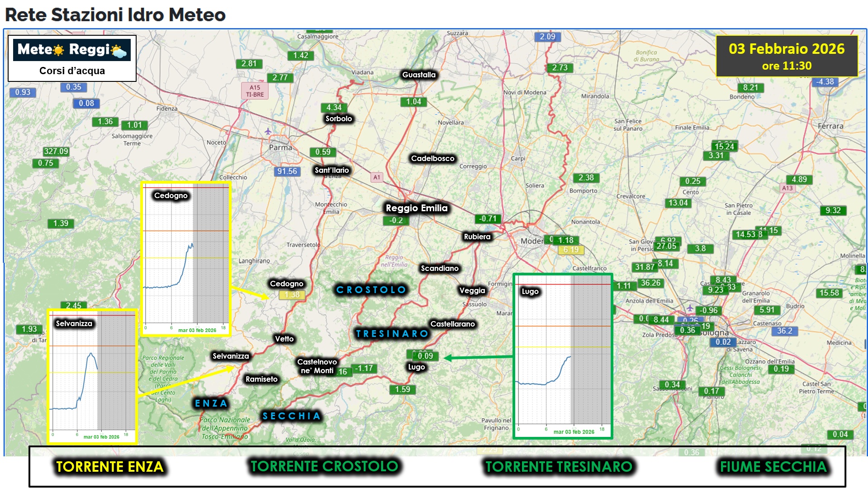Screen dimensions: 868x488
Task: Open the Selvanizza water level chart
Action: tap(92, 376)
